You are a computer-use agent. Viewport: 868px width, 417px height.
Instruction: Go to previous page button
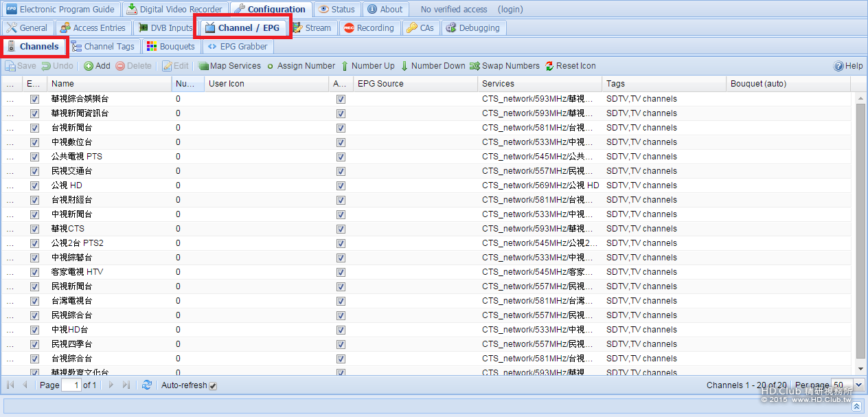pyautogui.click(x=25, y=385)
